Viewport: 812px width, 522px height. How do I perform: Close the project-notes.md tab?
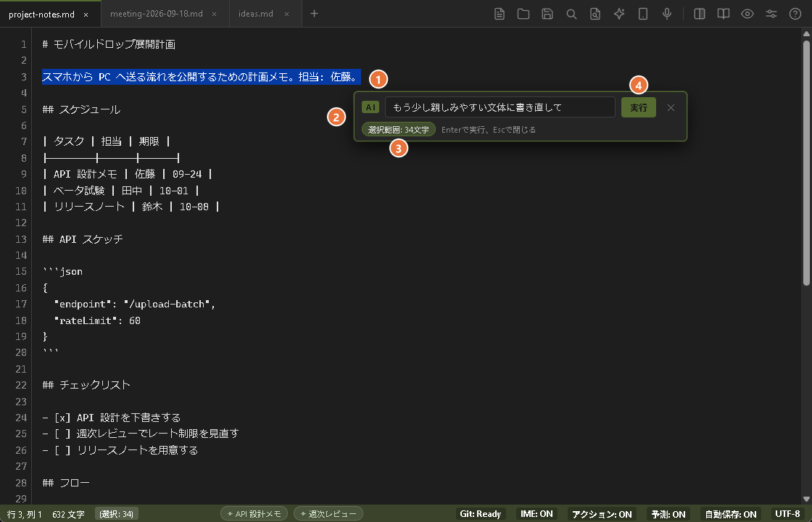86,14
